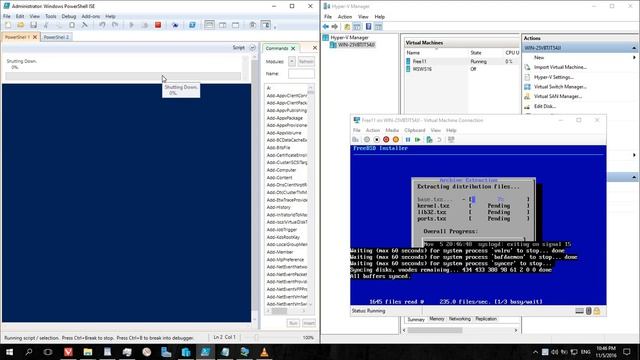The height and width of the screenshot is (360, 640).
Task: Click Undo arrow in ISE toolbar
Action: pos(102,25)
